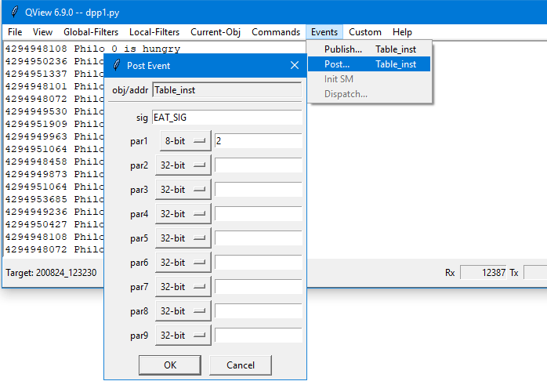
Task: Click the sig input field with EAT_SIG
Action: [226, 118]
